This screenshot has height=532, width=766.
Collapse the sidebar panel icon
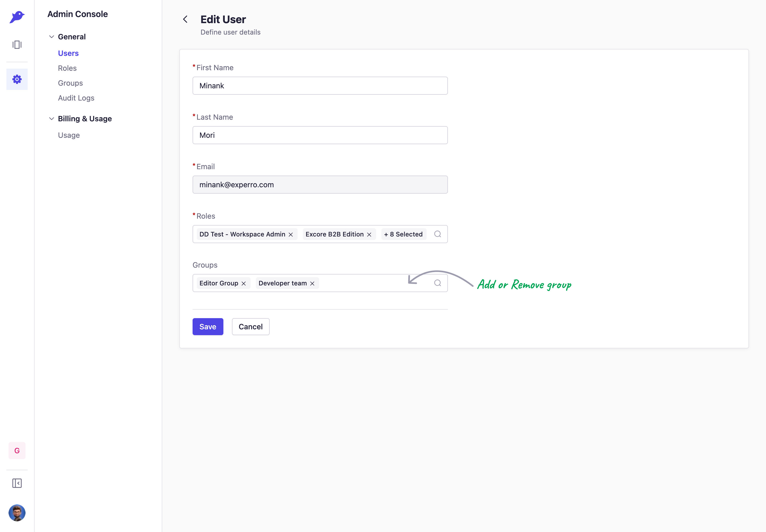(17, 483)
